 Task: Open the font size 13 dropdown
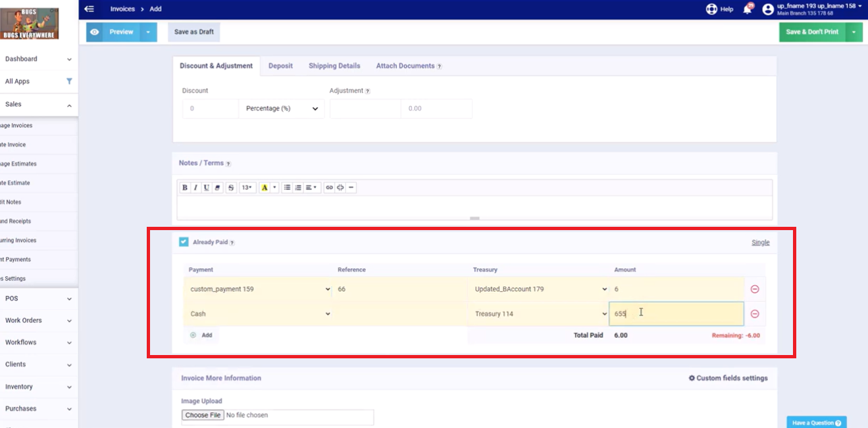tap(247, 187)
